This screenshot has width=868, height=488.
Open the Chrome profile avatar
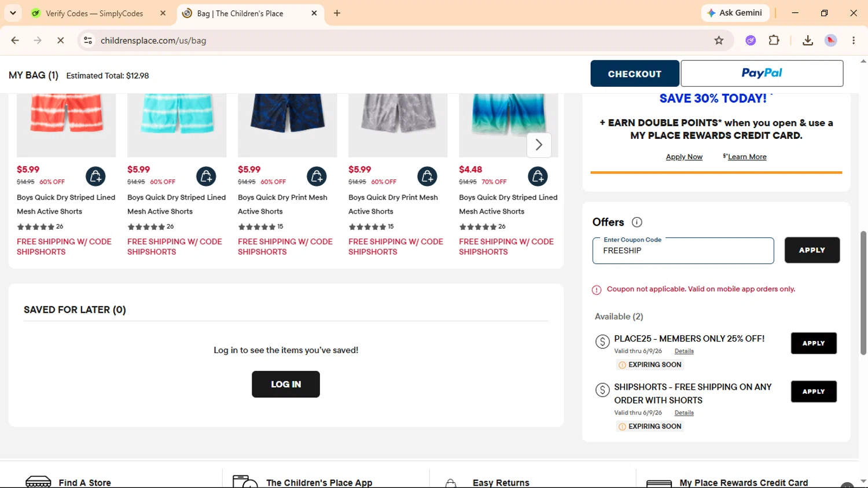point(831,41)
